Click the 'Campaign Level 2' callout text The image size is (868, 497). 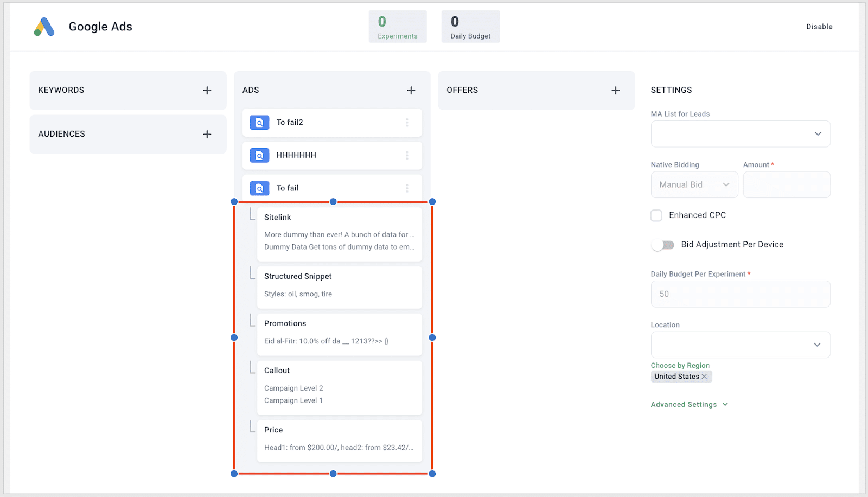click(293, 388)
